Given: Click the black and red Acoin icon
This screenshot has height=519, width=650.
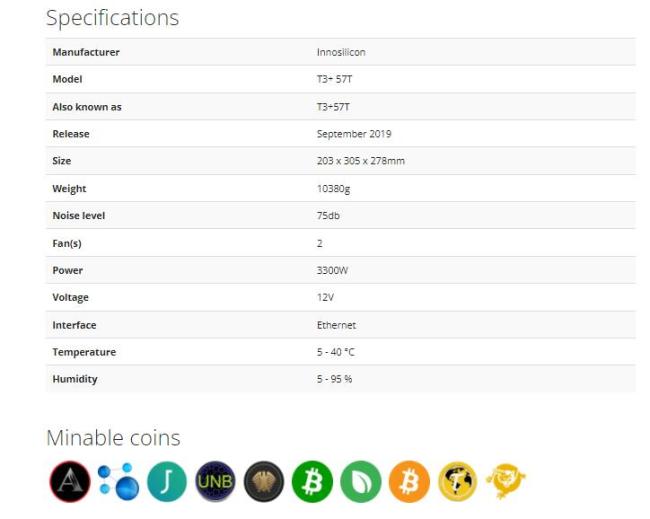Looking at the screenshot, I should 70,481.
